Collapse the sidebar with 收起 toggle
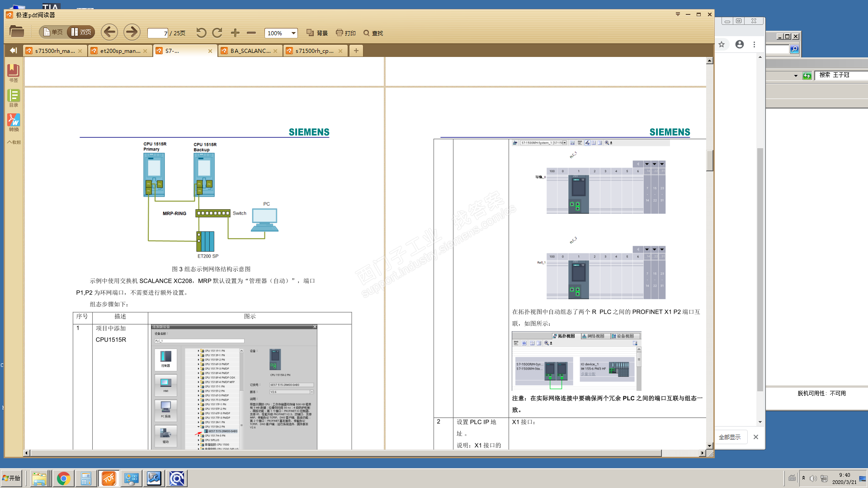Screen dimensions: 868x488 pyautogui.click(x=14, y=142)
